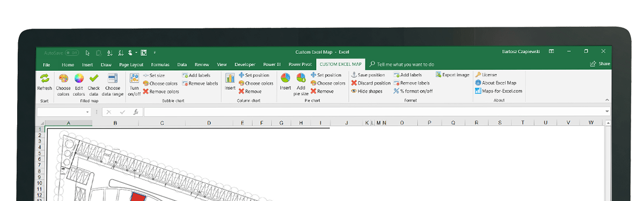Choose colors for Column chart
The height and width of the screenshot is (201, 644).
[256, 83]
